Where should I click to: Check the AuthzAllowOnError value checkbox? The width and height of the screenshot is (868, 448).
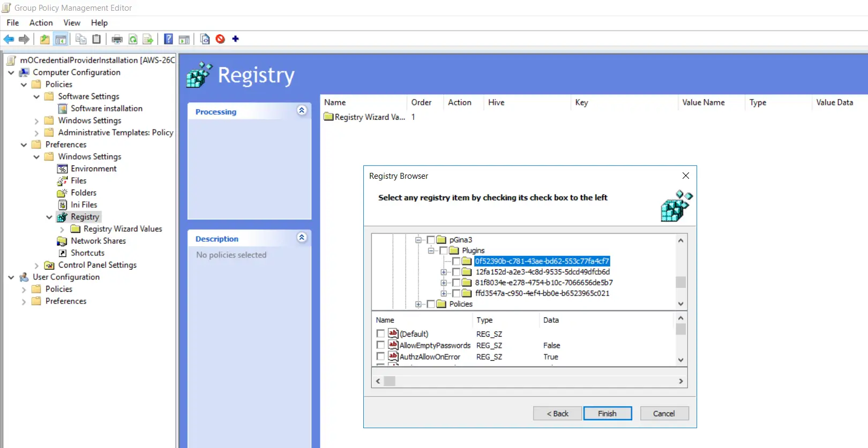[x=380, y=356]
